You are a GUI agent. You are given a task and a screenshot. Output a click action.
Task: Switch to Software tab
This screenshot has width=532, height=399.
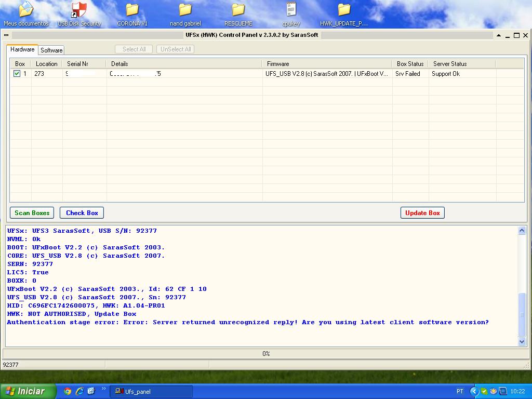51,50
